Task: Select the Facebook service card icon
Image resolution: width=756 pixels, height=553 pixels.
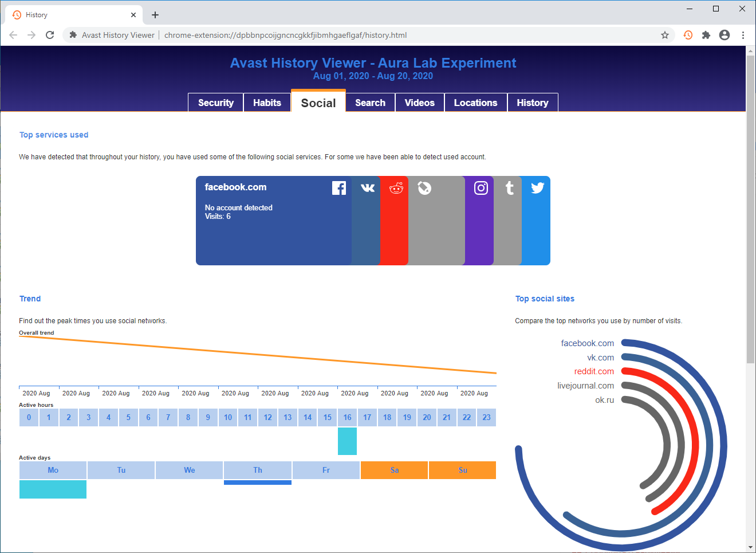Action: [339, 188]
